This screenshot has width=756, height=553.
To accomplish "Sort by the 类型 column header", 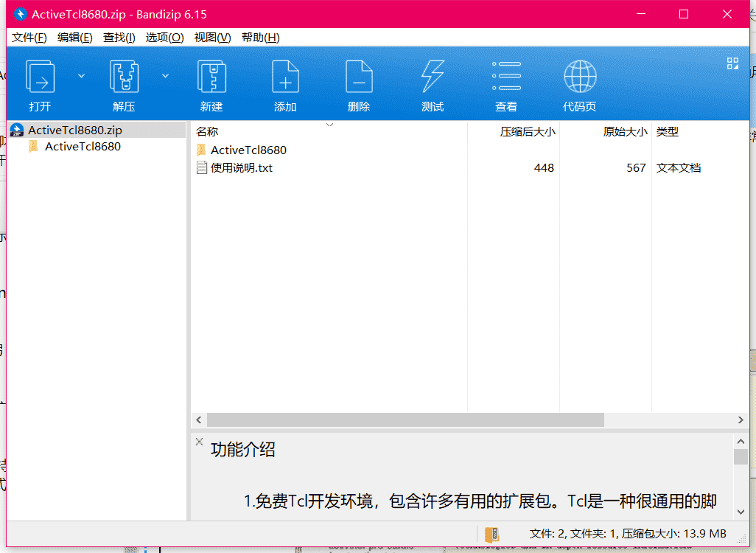I will pyautogui.click(x=700, y=132).
